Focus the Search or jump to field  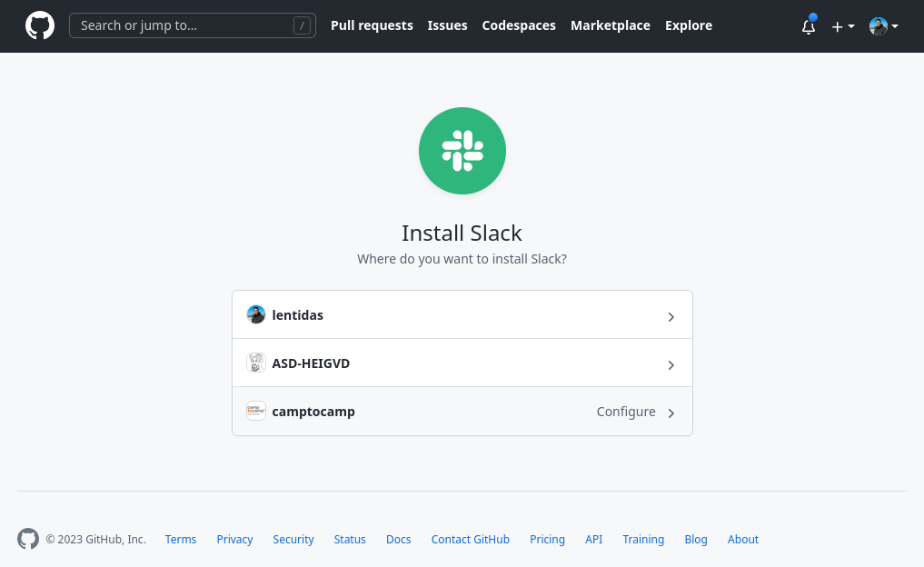(192, 25)
